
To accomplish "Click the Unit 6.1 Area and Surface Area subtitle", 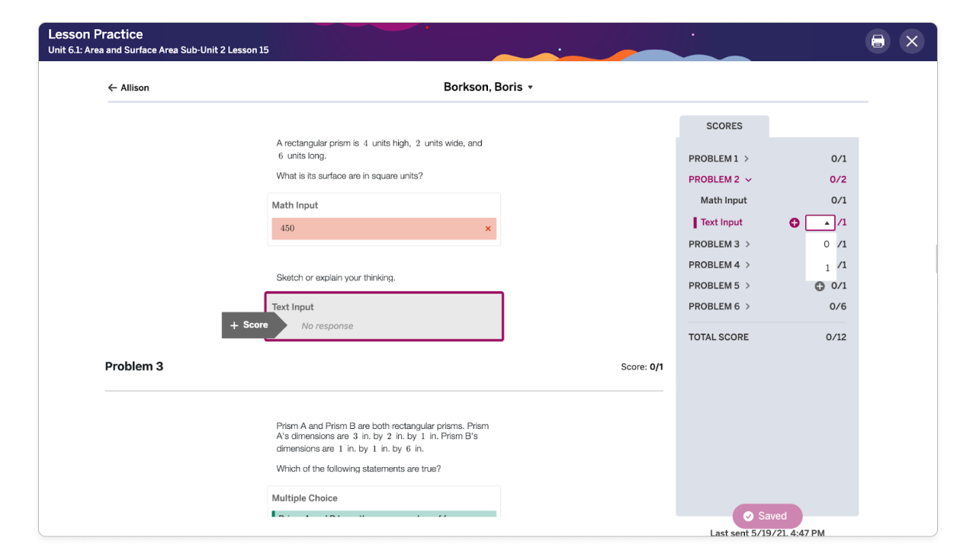I will click(x=159, y=50).
